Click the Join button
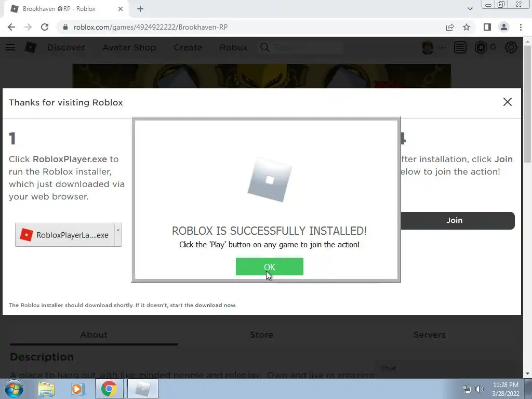The height and width of the screenshot is (399, 532). tap(457, 220)
